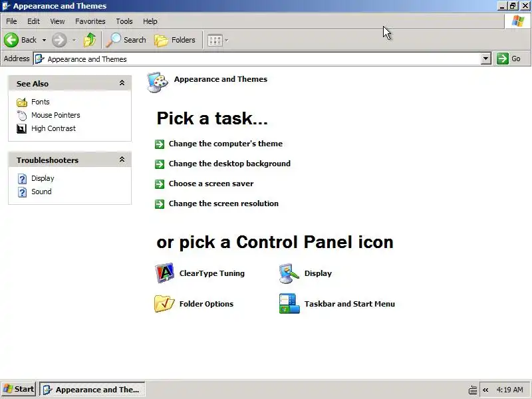Click the Folder Options icon
This screenshot has width=532, height=399.
coord(164,303)
